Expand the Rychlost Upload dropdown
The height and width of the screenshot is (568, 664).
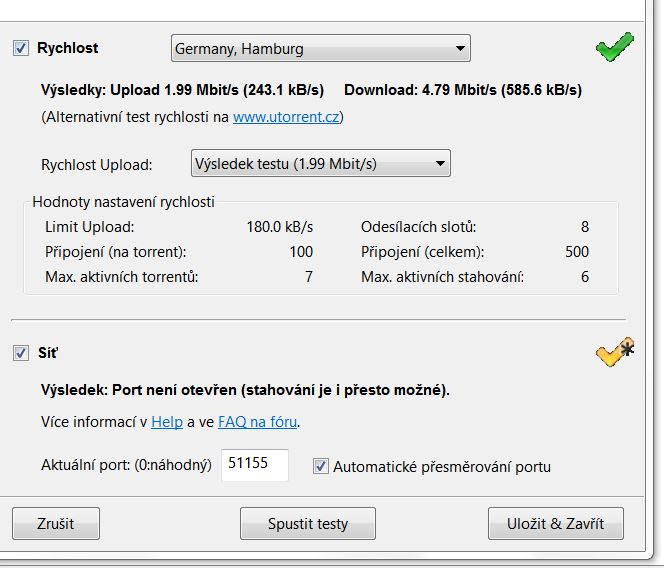320,164
